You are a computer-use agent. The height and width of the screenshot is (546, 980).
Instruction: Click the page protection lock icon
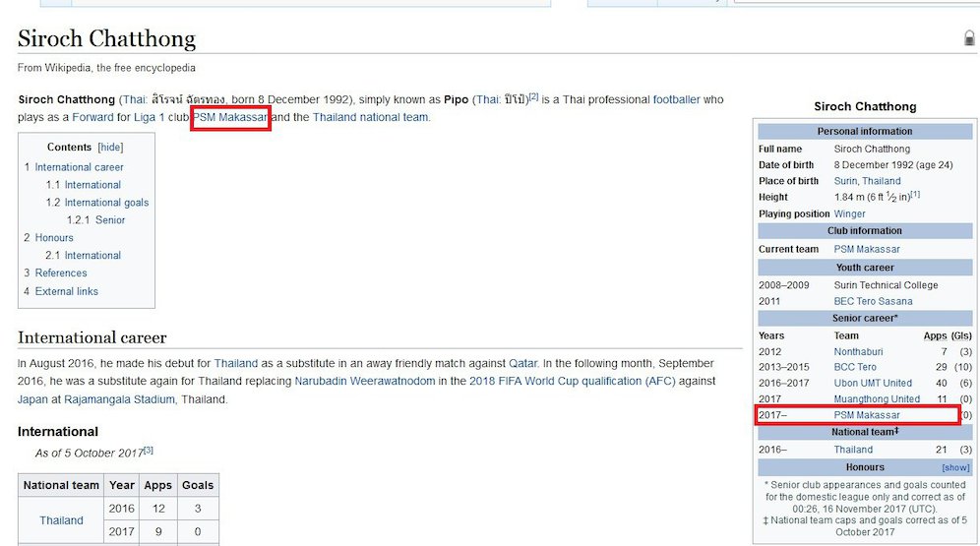click(x=969, y=38)
